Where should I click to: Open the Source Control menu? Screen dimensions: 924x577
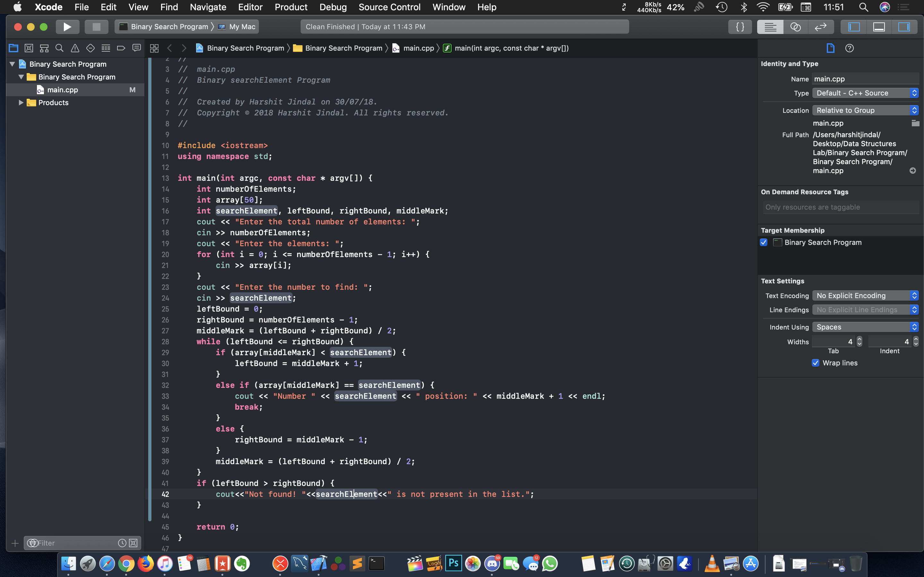tap(389, 7)
